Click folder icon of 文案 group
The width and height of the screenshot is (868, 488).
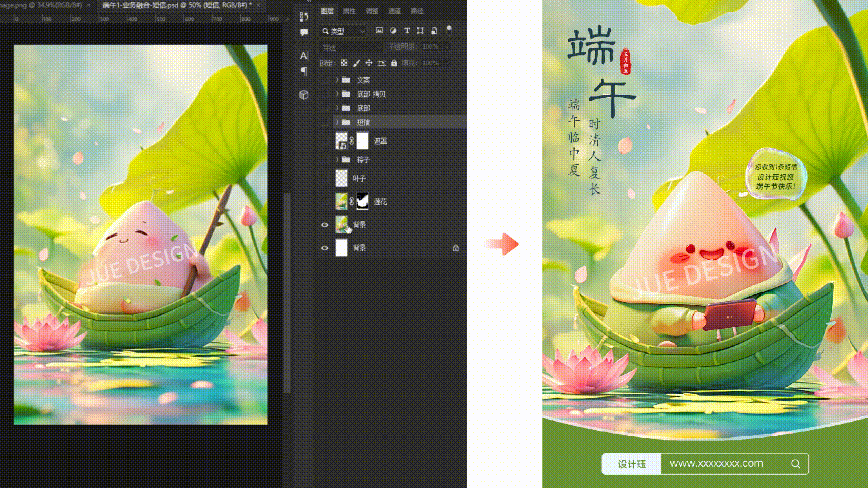[346, 80]
